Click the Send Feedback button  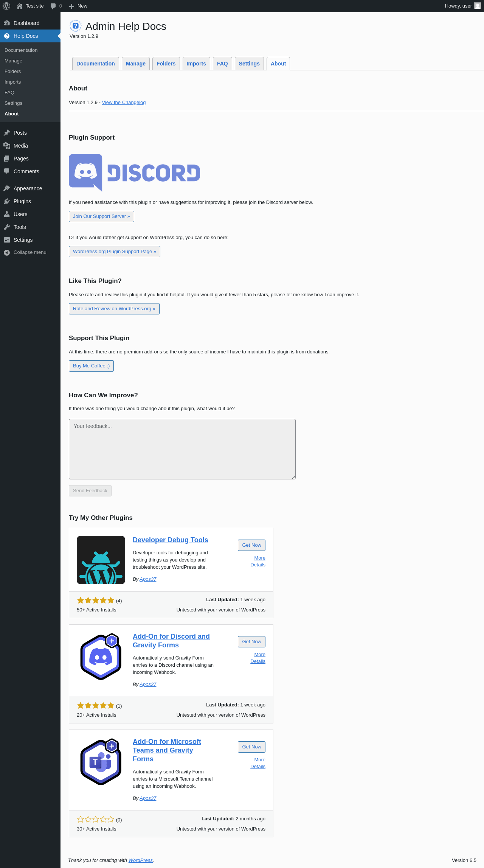(90, 491)
